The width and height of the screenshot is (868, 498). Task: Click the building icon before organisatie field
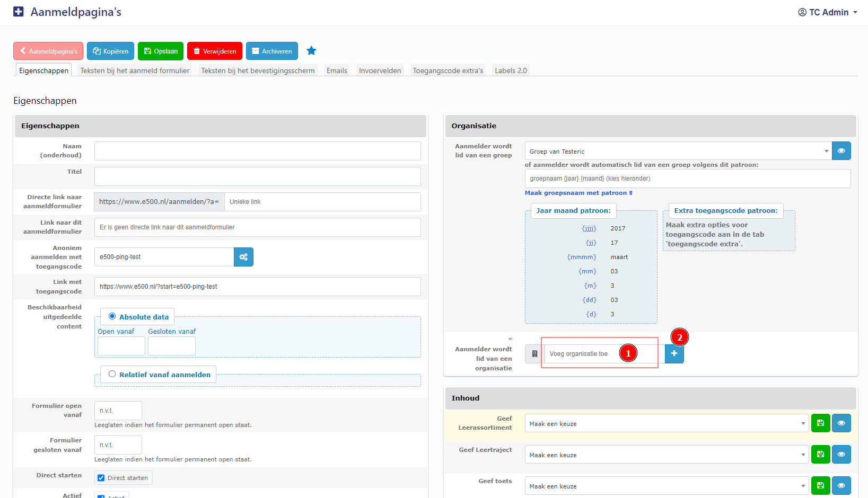pos(534,354)
